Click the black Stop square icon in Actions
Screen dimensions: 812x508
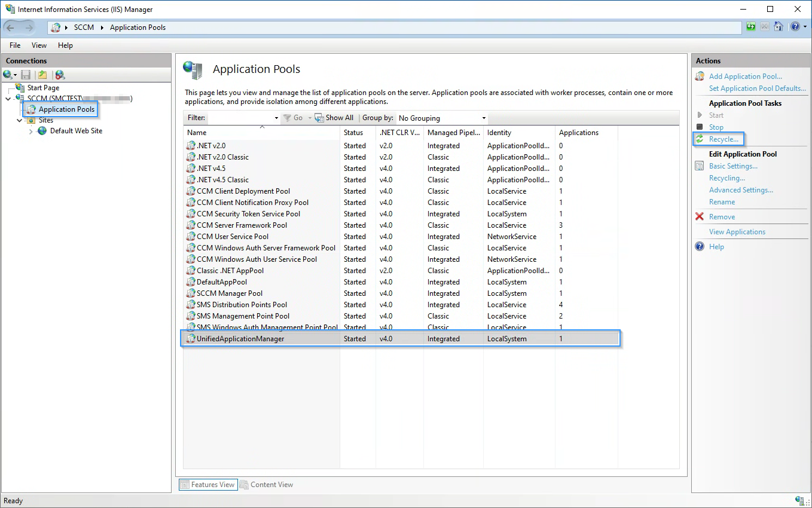coord(700,127)
